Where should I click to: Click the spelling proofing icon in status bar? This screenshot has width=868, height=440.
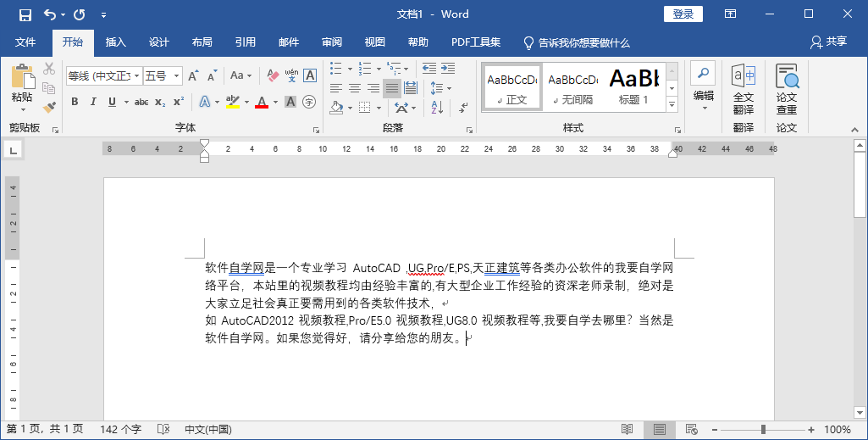(x=163, y=430)
